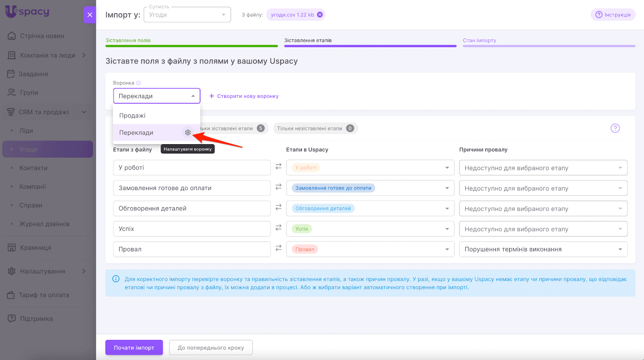Click the swap arrows icon in Провал row
This screenshot has width=644, height=360.
279,248
